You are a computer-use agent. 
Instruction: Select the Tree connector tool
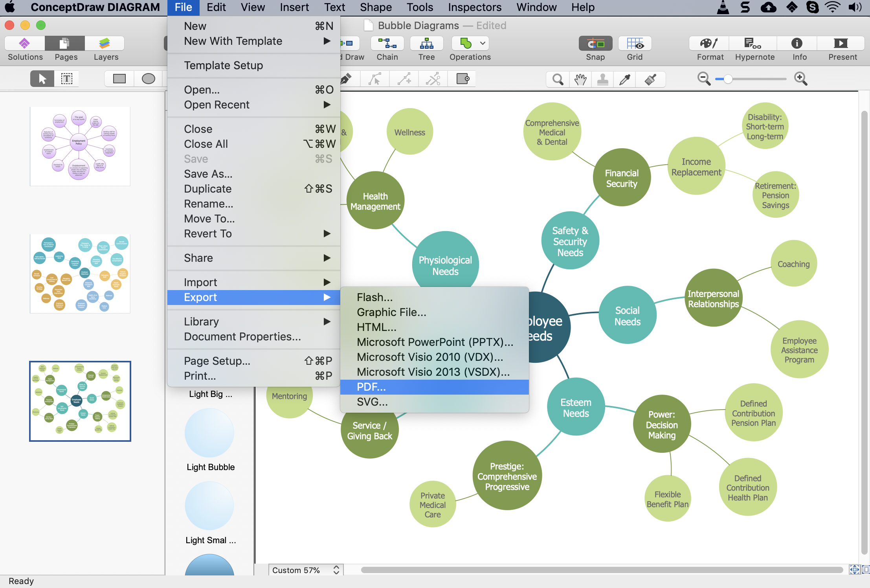[x=426, y=44]
